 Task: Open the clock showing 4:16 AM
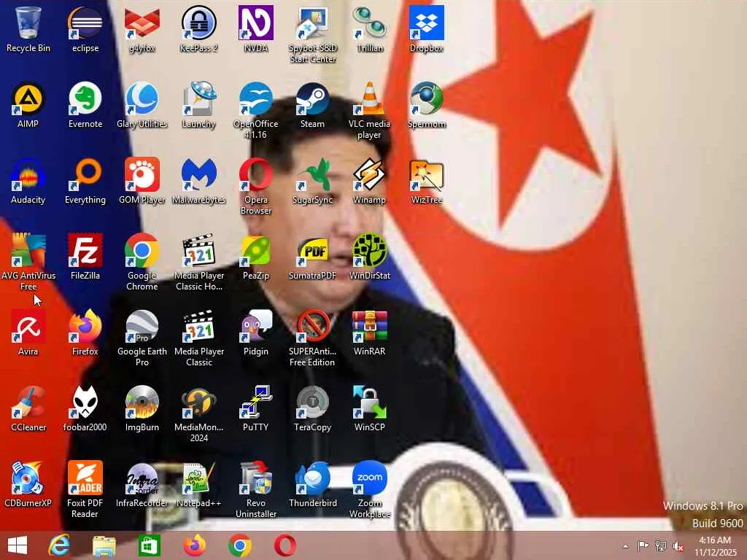pyautogui.click(x=715, y=545)
